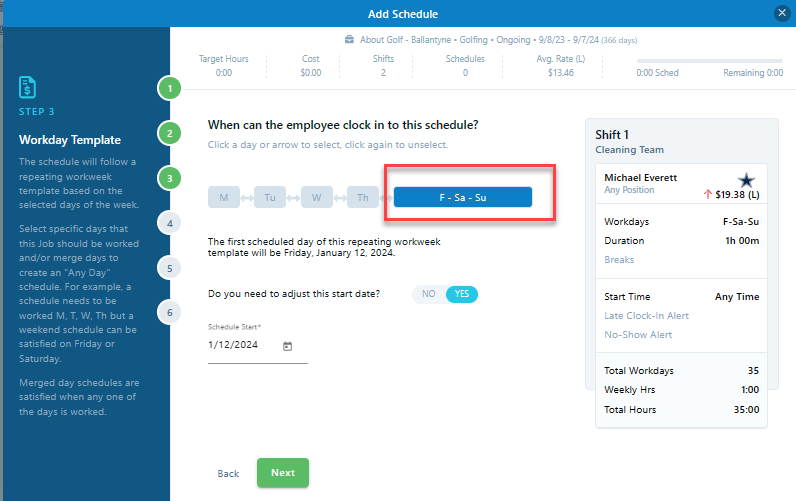This screenshot has width=796, height=501.
Task: Click the Target Hours 0:00 stat
Action: (x=224, y=65)
